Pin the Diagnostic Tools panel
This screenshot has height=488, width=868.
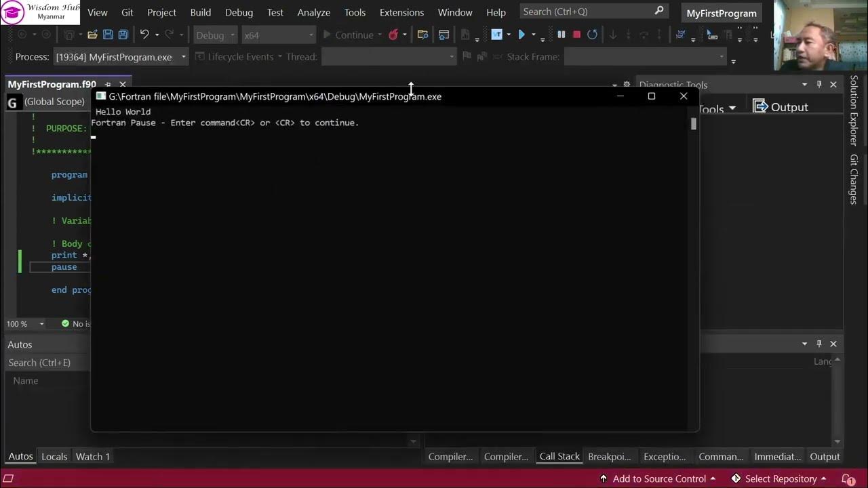819,84
